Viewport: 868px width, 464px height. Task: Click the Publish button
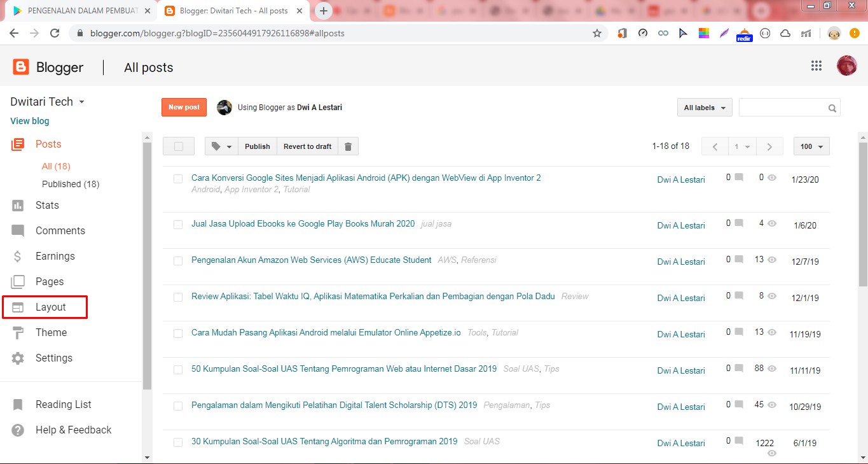(x=258, y=146)
